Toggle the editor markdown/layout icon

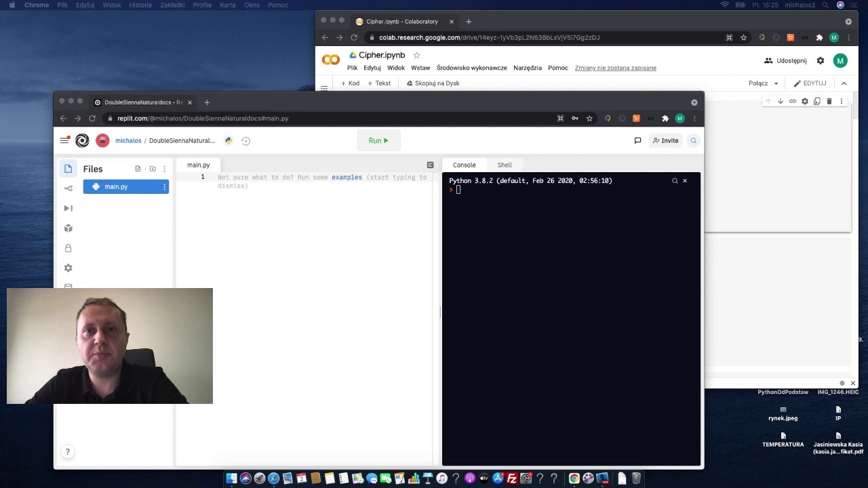coord(430,165)
